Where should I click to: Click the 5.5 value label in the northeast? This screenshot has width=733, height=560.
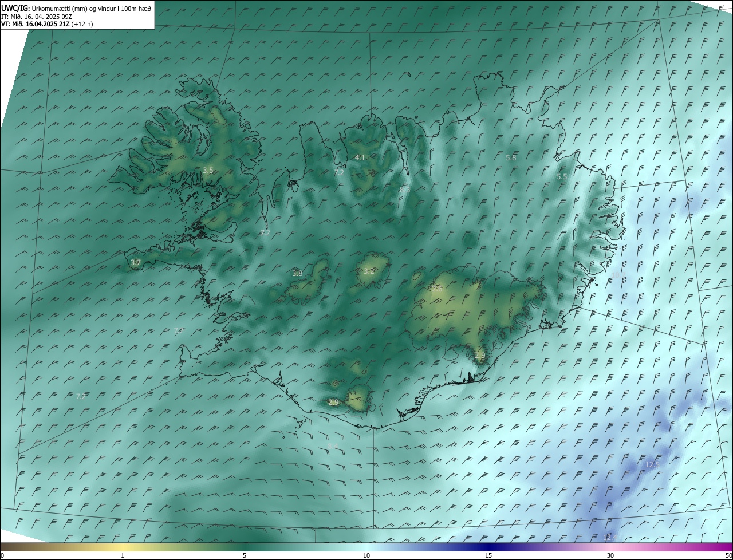[562, 177]
